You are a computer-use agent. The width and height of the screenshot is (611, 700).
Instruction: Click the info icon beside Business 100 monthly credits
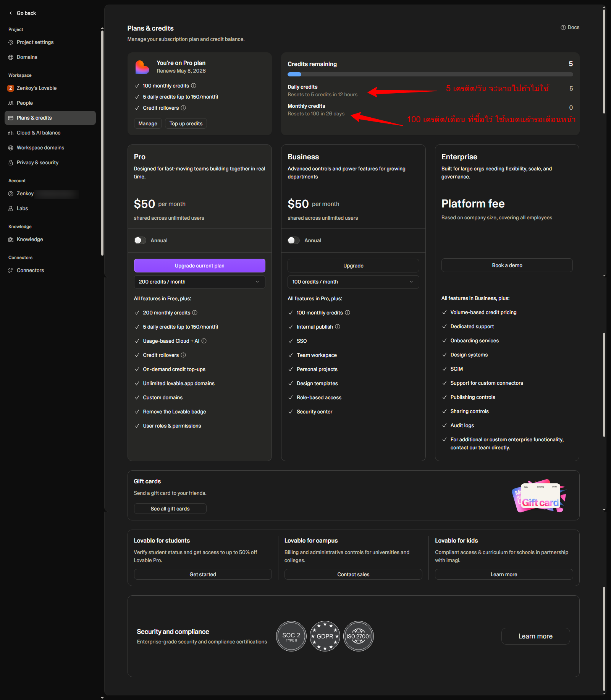click(348, 313)
